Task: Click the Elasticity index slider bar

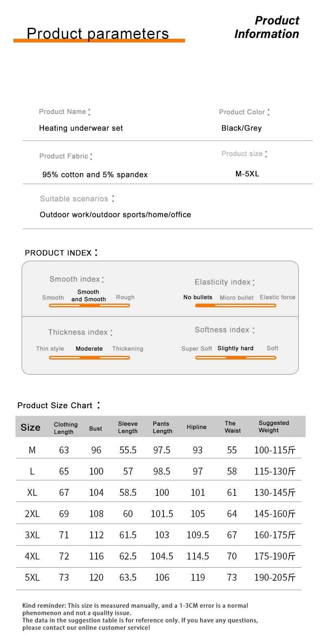Action: point(236,305)
